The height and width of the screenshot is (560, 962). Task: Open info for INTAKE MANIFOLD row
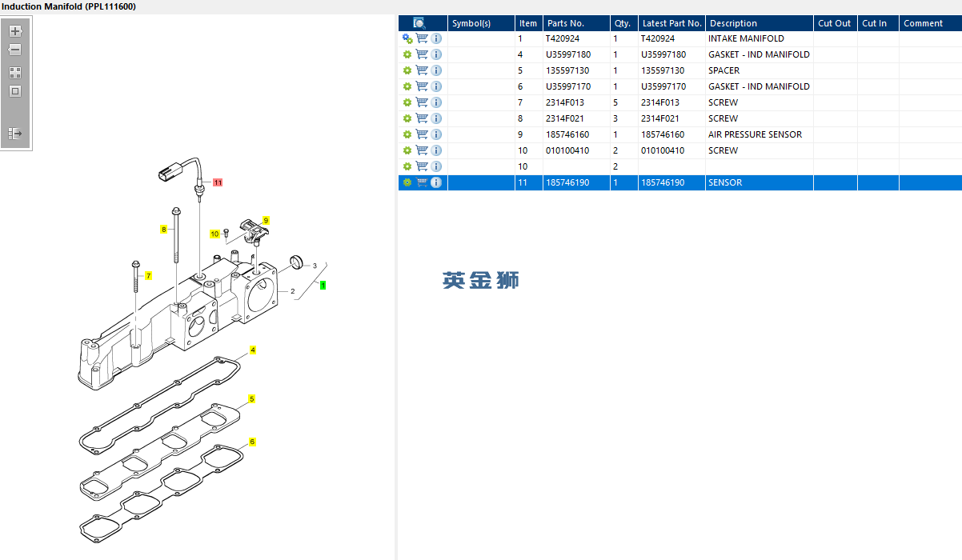[x=436, y=38]
